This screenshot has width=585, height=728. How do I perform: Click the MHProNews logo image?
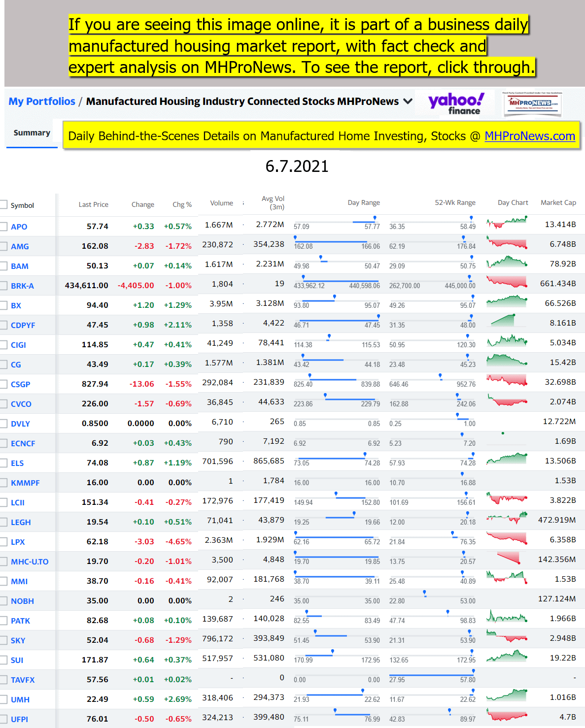[533, 103]
